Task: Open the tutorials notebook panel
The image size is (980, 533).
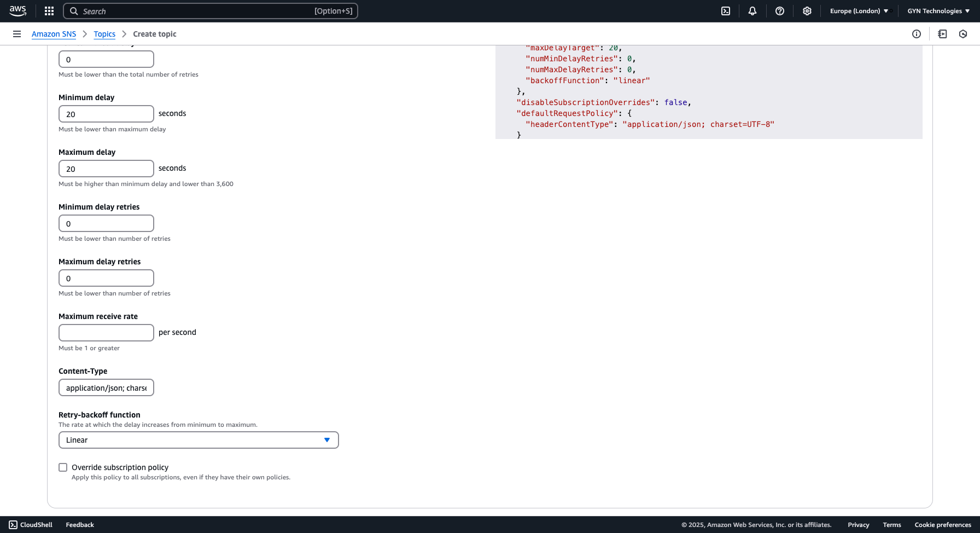Action: coord(942,34)
